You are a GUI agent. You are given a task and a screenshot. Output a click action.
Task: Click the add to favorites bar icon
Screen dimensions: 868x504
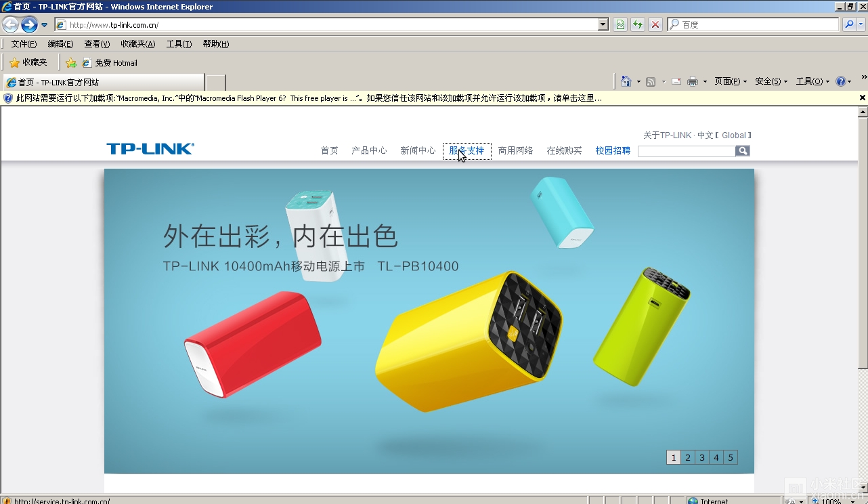[x=71, y=63]
